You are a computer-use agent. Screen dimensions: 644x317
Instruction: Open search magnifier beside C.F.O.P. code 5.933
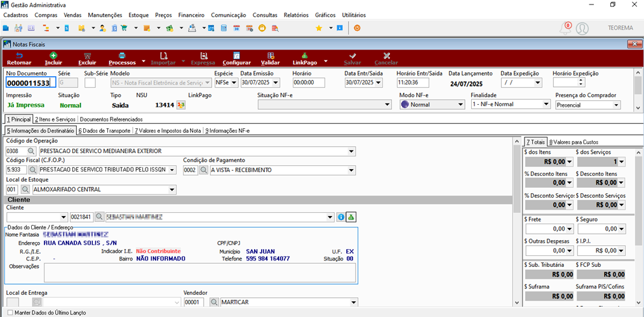point(33,170)
